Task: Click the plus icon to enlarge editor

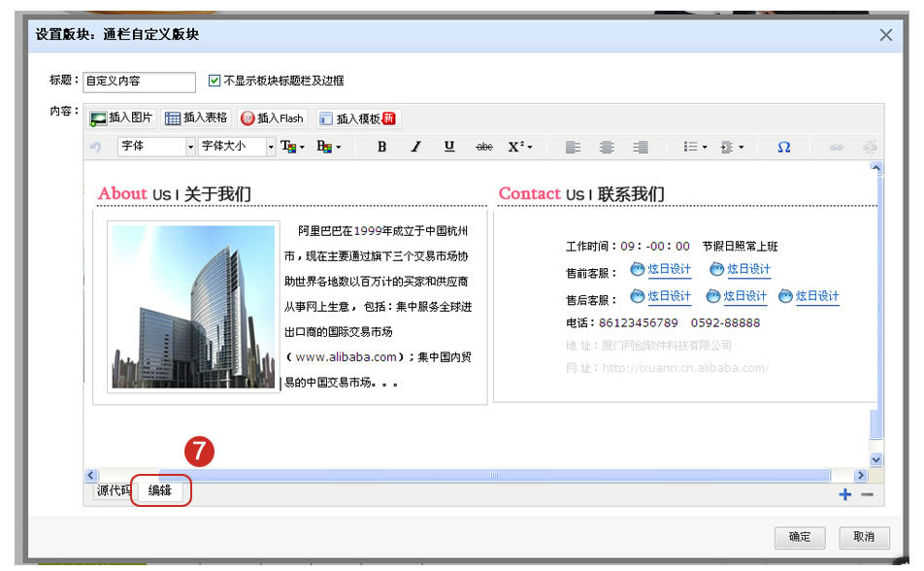Action: (845, 494)
